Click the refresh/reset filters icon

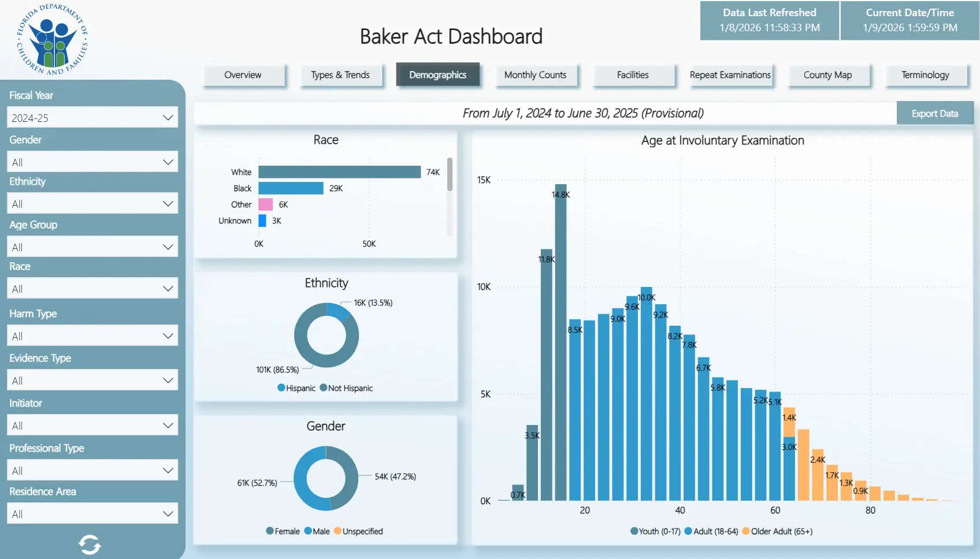90,544
